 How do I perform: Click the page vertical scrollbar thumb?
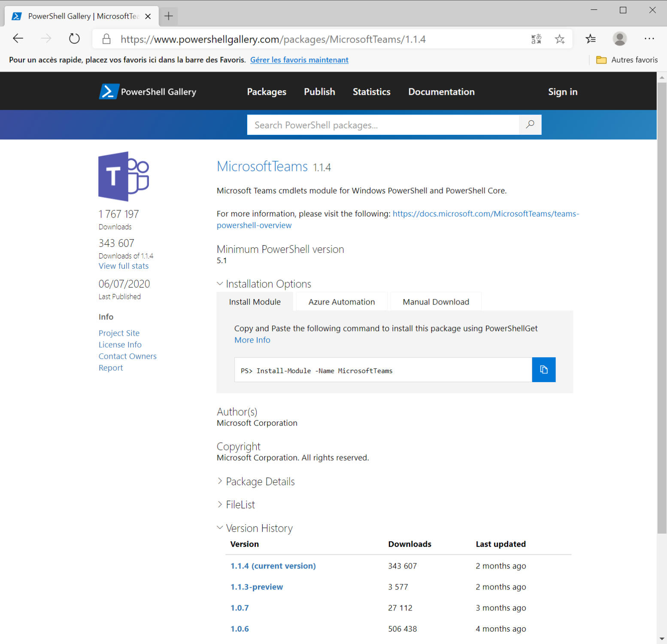click(662, 308)
